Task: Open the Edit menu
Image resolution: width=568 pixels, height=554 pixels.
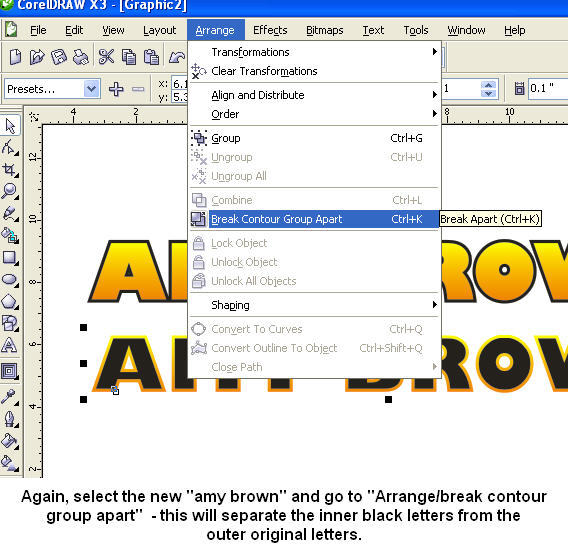Action: (x=74, y=30)
